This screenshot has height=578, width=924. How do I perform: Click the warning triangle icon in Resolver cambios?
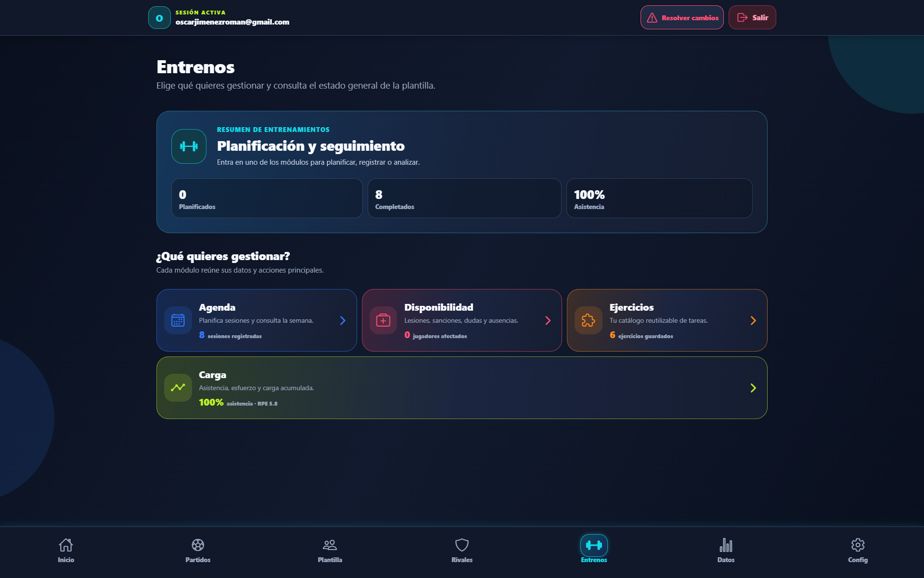point(652,18)
